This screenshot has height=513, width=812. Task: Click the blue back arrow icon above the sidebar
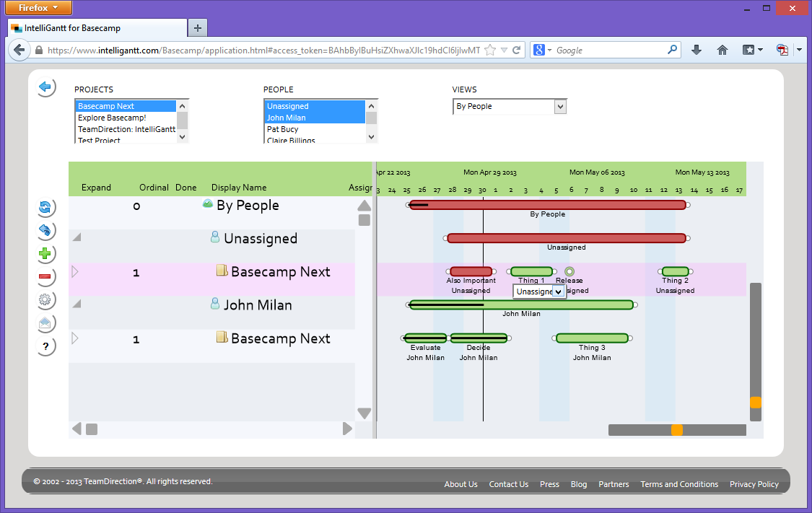click(x=45, y=87)
